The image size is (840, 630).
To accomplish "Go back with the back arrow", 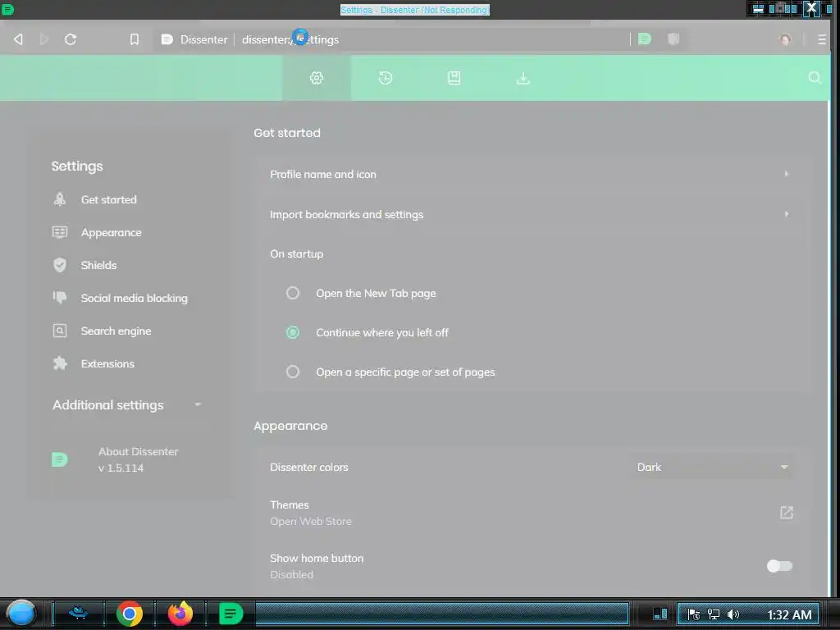I will (x=18, y=39).
